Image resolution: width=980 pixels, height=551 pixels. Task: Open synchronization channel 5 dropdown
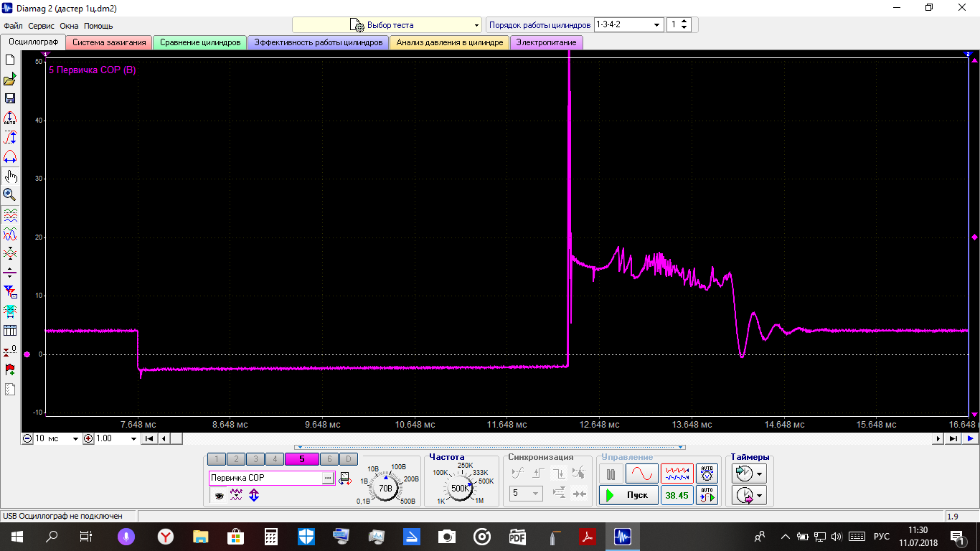[x=526, y=493]
